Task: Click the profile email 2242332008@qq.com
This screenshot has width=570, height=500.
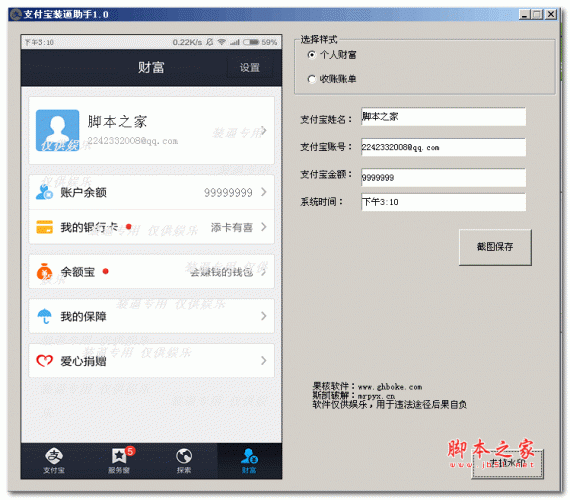Action: tap(133, 141)
